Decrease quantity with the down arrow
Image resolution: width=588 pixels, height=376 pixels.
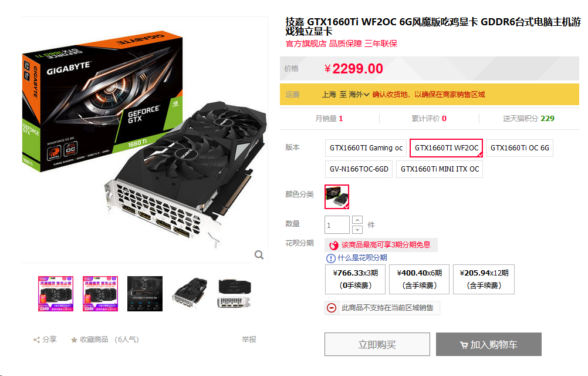[357, 229]
